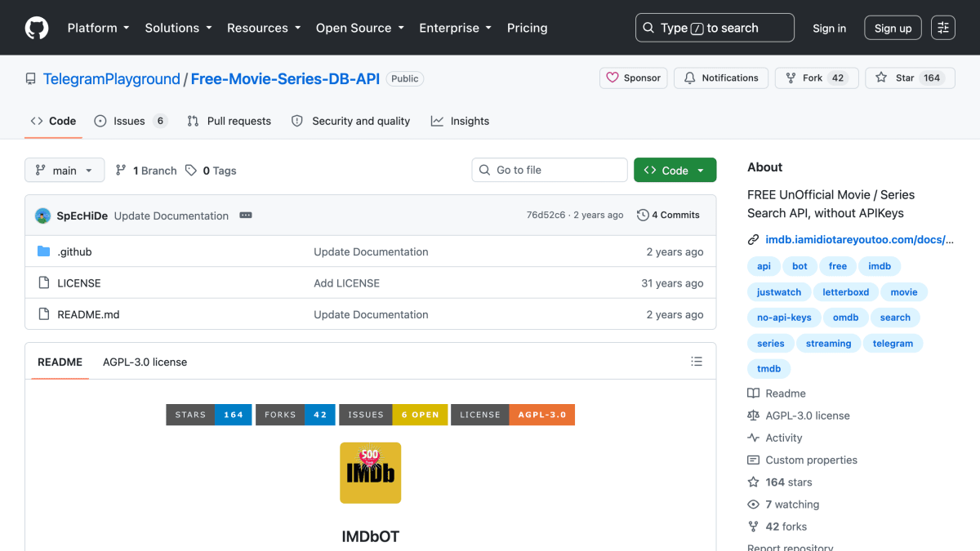980x551 pixels.
Task: Switch to the Insights tab
Action: coord(460,121)
